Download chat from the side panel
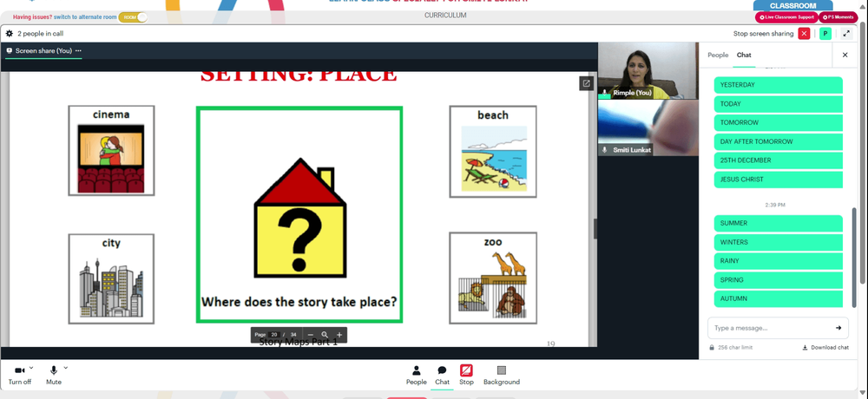868x399 pixels. point(825,348)
